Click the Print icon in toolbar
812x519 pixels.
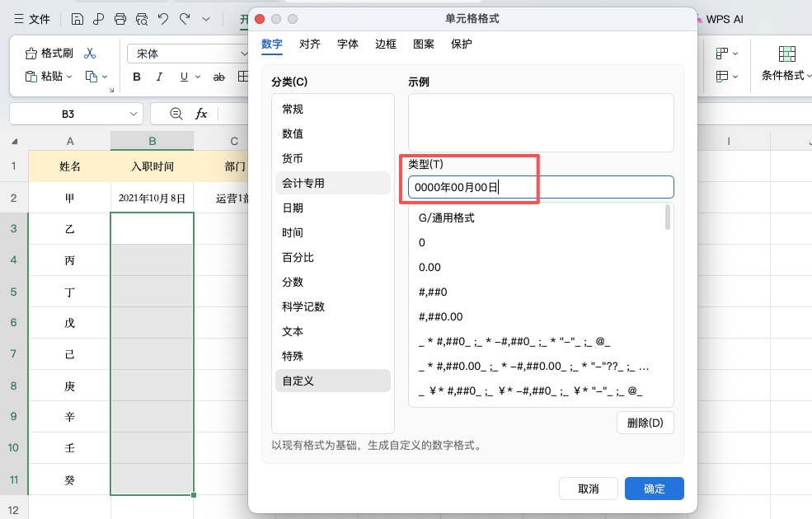tap(120, 20)
